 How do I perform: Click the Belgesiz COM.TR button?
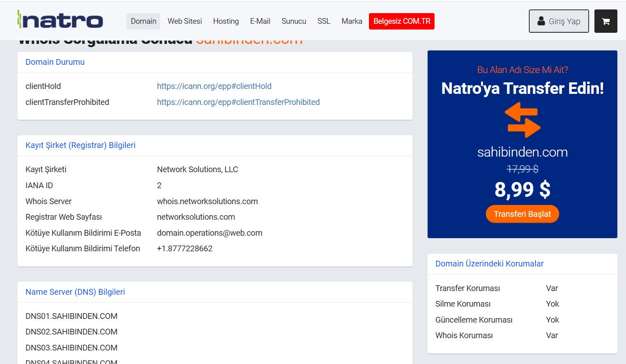(402, 21)
